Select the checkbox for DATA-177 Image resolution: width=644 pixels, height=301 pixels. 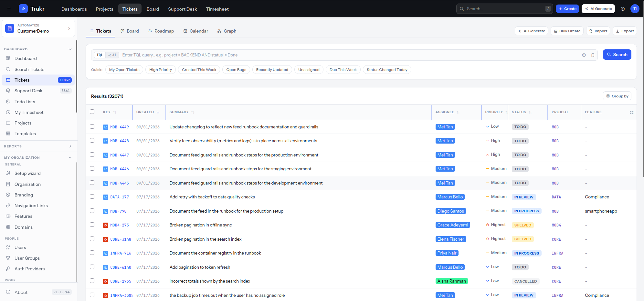coord(92,196)
